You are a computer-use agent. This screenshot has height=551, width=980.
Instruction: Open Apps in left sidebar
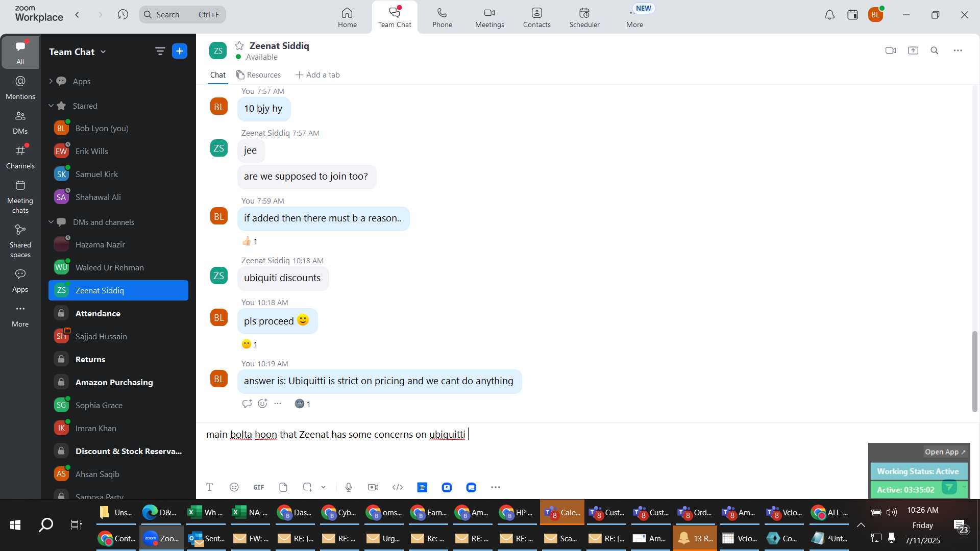[20, 281]
